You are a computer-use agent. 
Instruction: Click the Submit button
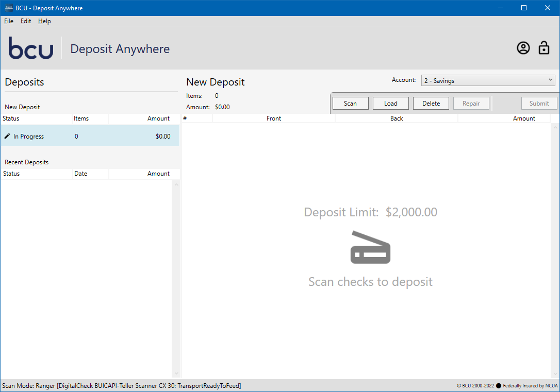pos(539,104)
